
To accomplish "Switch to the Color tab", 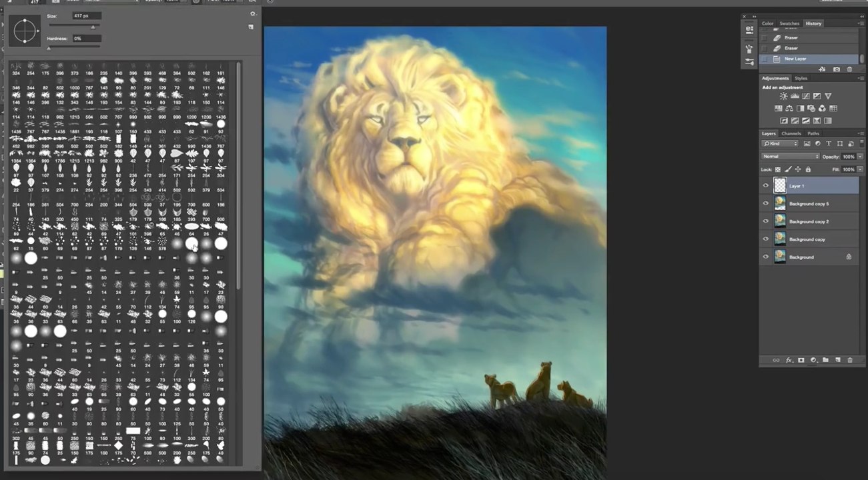I will 768,23.
